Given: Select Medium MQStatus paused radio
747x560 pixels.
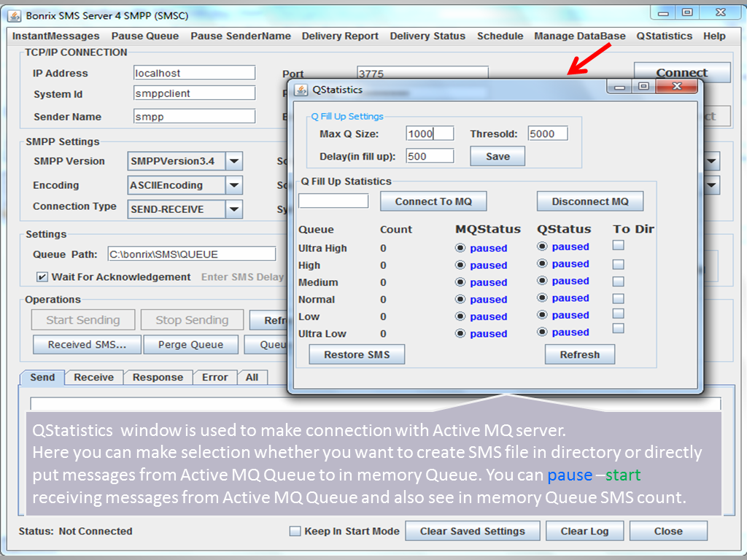Looking at the screenshot, I should point(460,282).
